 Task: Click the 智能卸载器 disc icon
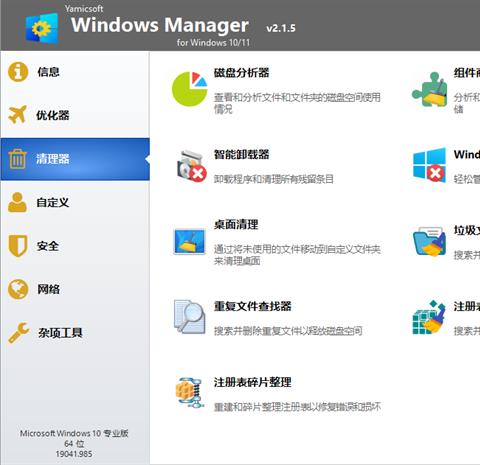point(191,166)
